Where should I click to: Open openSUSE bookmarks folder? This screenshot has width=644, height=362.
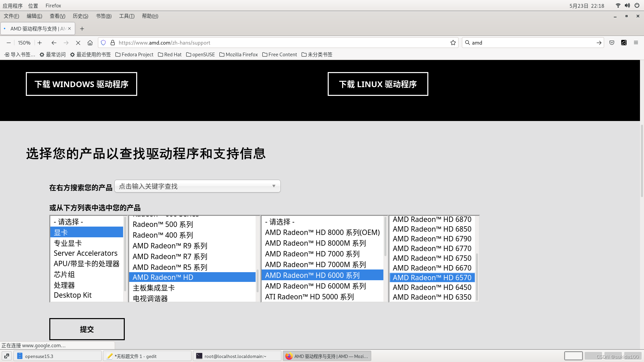point(200,55)
